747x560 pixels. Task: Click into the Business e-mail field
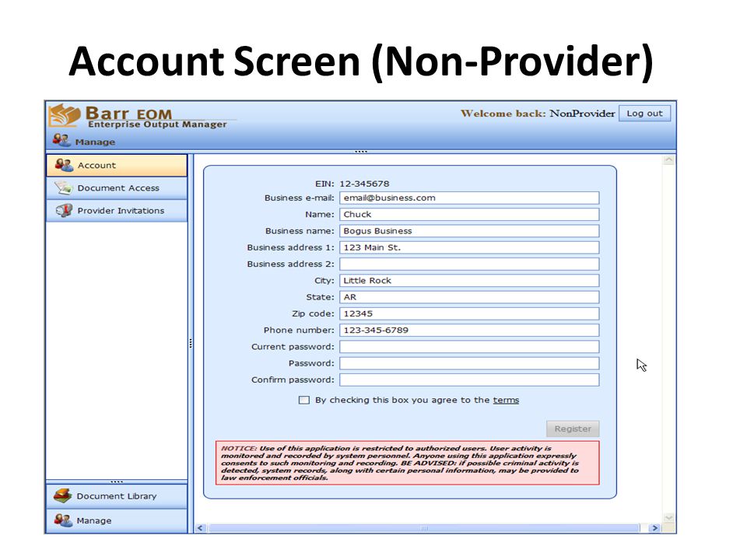coord(469,198)
